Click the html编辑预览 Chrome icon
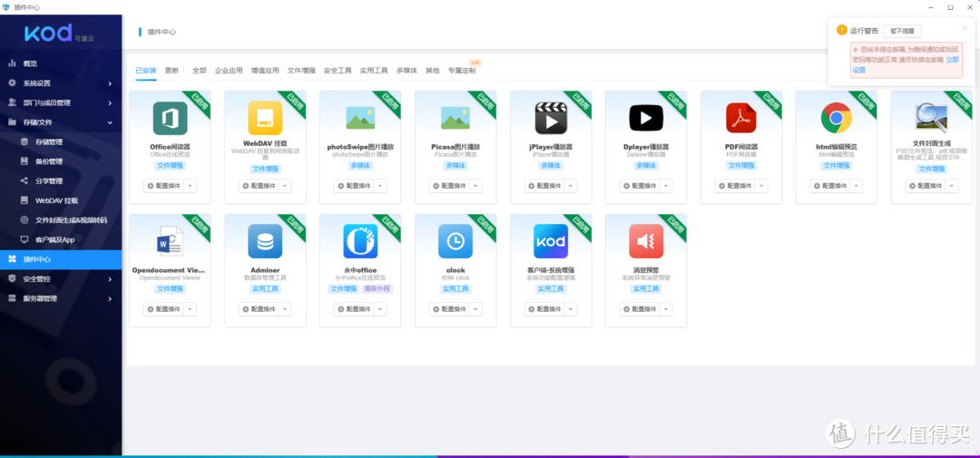The height and width of the screenshot is (458, 980). pos(837,118)
